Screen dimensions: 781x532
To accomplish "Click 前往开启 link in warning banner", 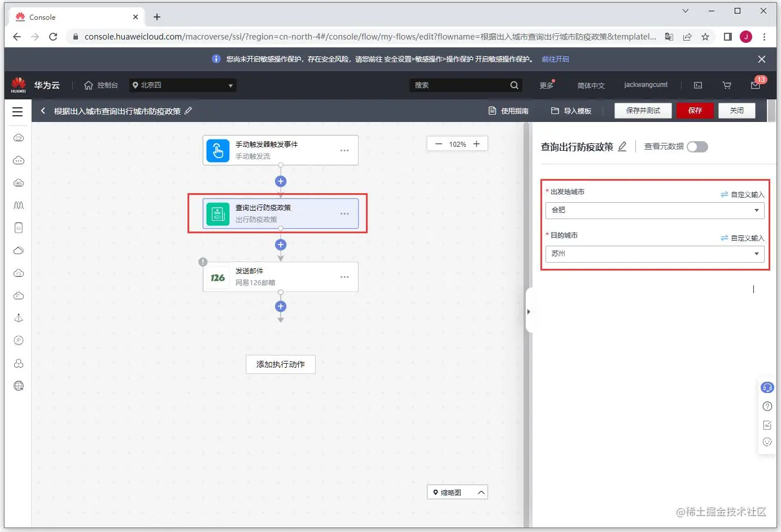I will pyautogui.click(x=555, y=59).
